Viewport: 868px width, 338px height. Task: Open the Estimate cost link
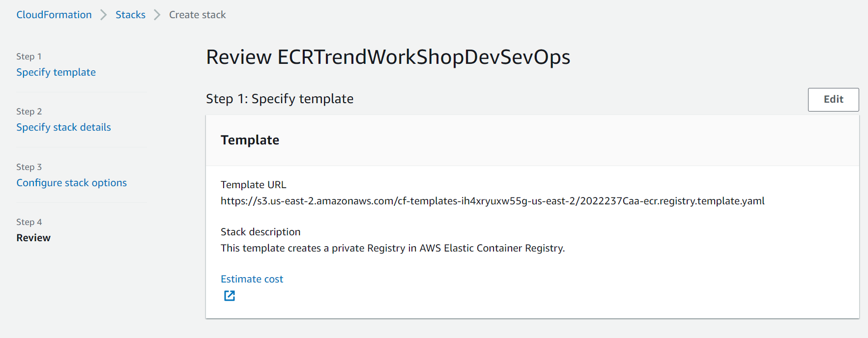pos(252,279)
